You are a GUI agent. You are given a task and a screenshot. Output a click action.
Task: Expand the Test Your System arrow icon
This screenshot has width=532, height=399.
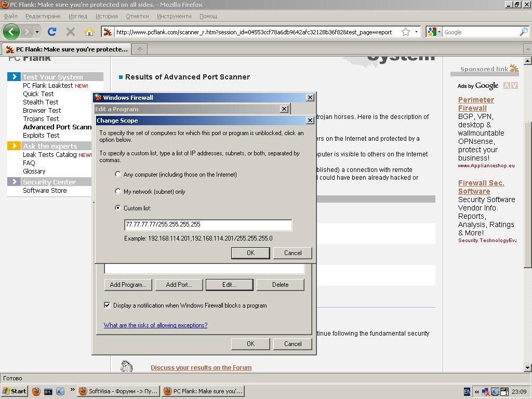14,77
